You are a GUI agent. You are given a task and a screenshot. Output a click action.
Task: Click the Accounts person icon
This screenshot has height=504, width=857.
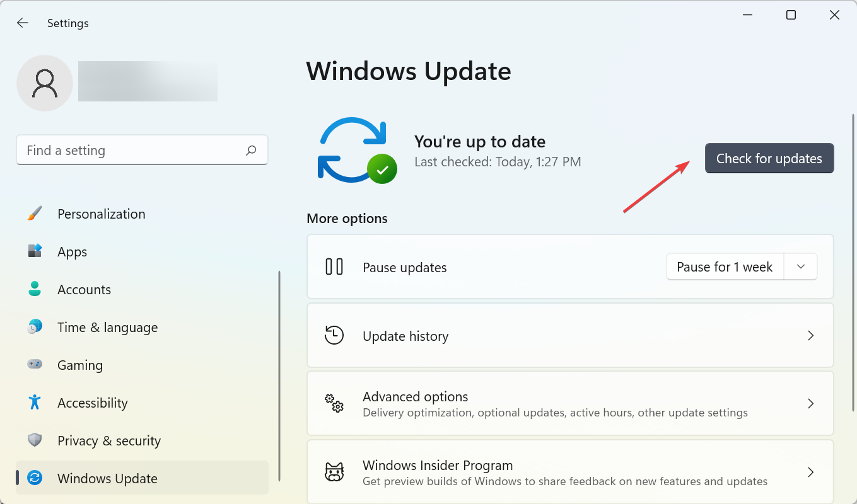click(x=35, y=289)
